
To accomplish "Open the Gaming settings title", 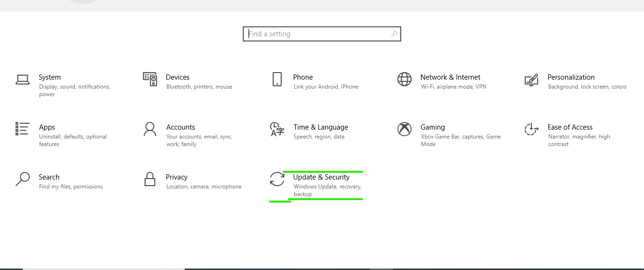I will (x=433, y=127).
